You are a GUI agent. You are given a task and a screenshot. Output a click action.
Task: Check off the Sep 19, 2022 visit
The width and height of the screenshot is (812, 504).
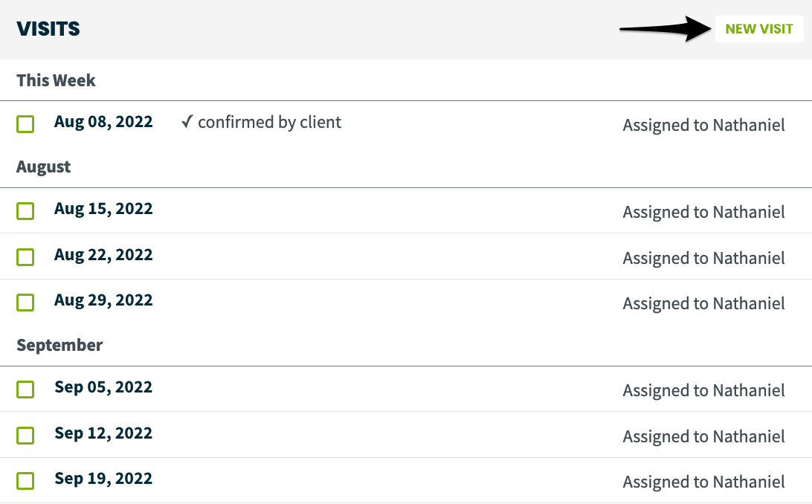[x=25, y=481]
